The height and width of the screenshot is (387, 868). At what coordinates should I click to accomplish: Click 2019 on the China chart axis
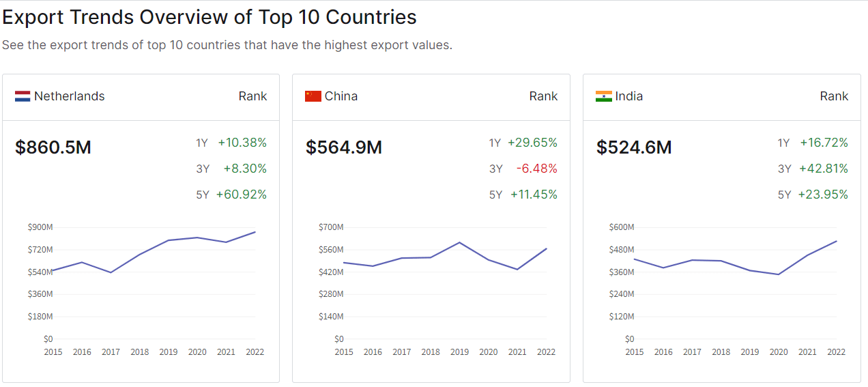click(459, 352)
